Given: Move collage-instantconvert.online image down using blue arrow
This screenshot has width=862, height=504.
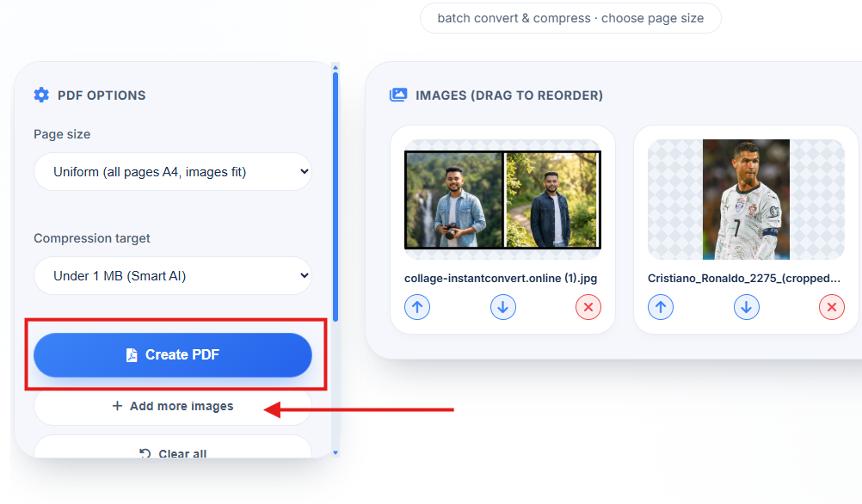Looking at the screenshot, I should [502, 307].
